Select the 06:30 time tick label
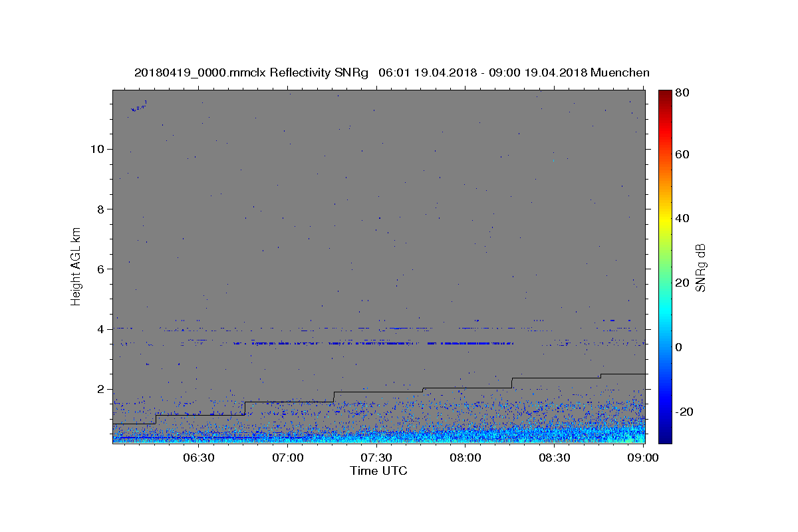The height and width of the screenshot is (532, 798). pos(199,458)
